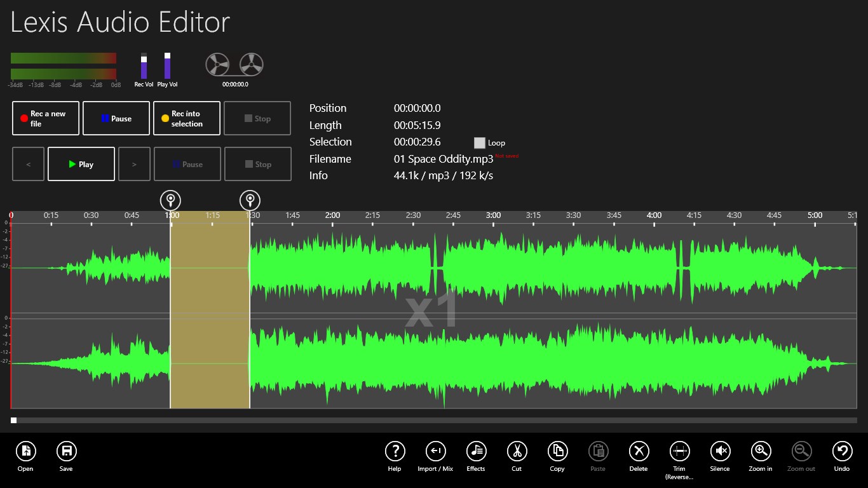Skip forward with the > button

tap(134, 164)
